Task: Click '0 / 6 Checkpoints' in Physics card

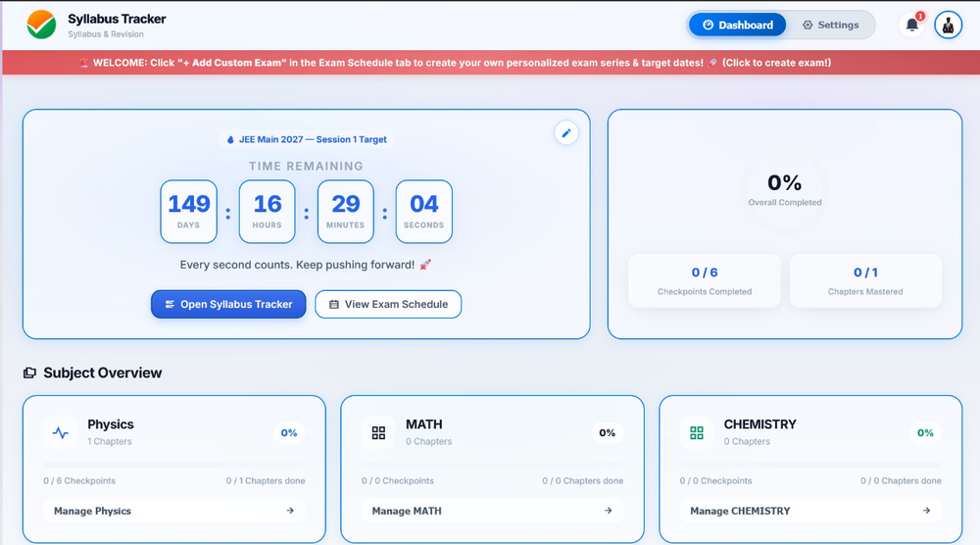Action: 79,480
